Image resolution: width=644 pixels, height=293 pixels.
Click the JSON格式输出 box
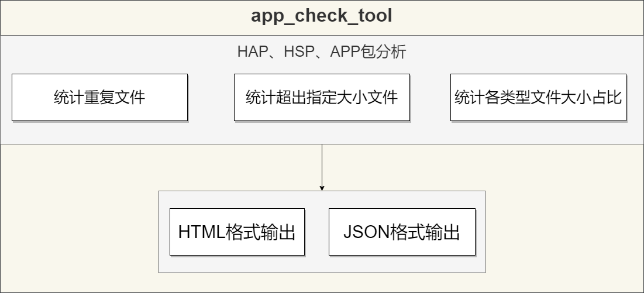pyautogui.click(x=402, y=232)
